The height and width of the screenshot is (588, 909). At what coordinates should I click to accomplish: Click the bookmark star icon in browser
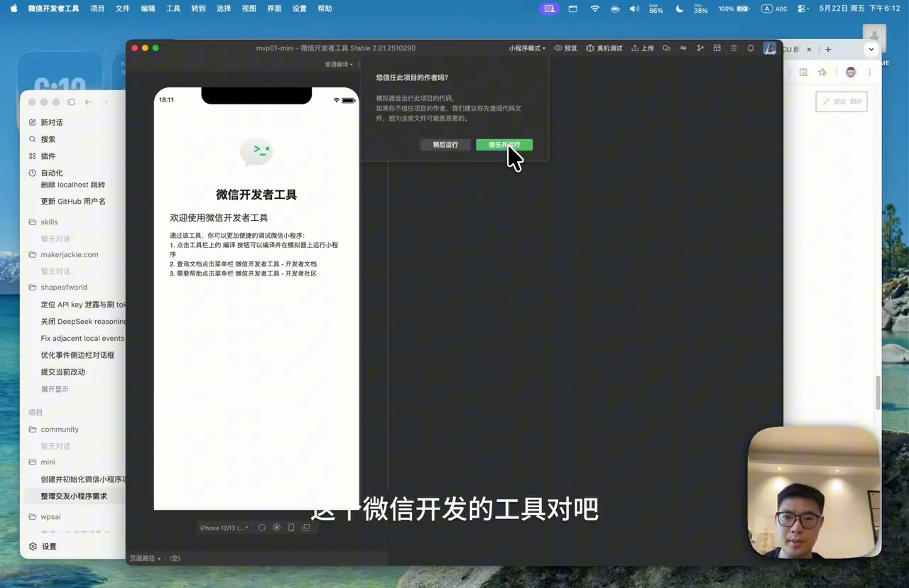822,72
